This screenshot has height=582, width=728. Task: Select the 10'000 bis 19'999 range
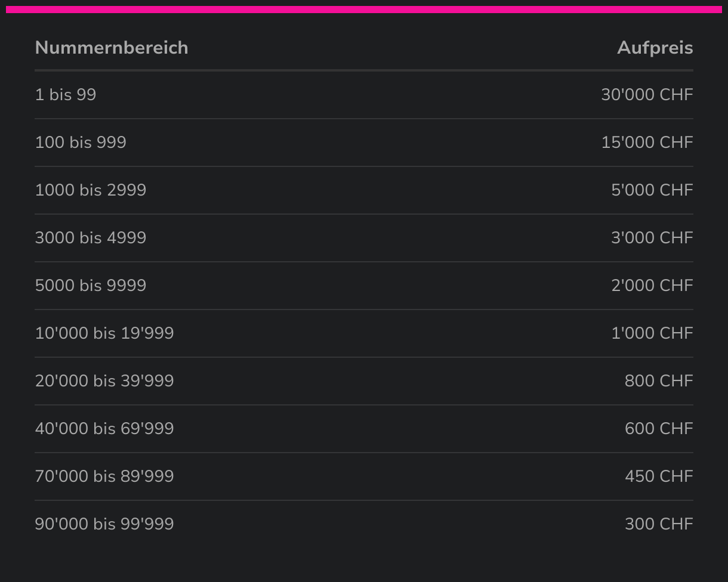click(x=104, y=333)
